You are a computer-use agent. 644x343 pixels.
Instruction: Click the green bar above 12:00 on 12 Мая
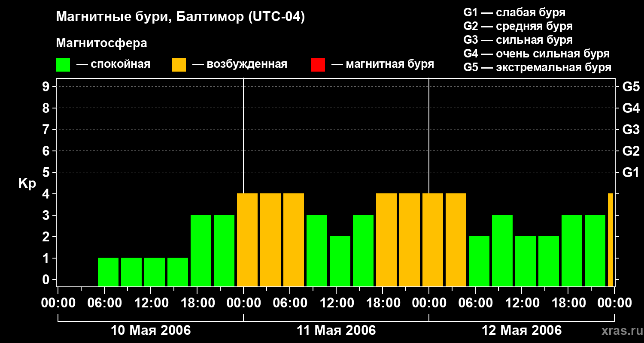[x=526, y=261]
